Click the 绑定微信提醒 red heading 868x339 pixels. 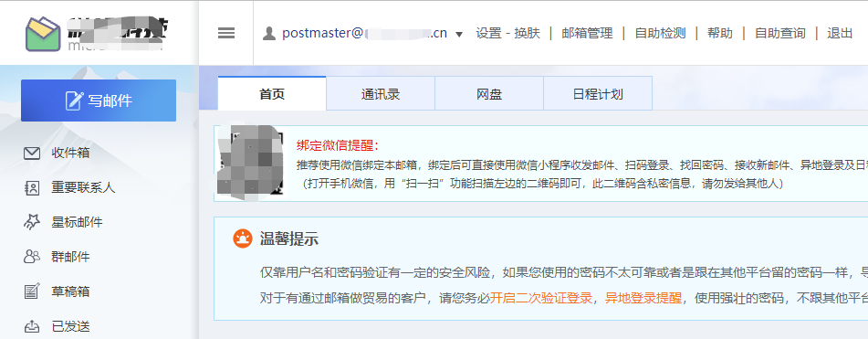click(x=338, y=145)
